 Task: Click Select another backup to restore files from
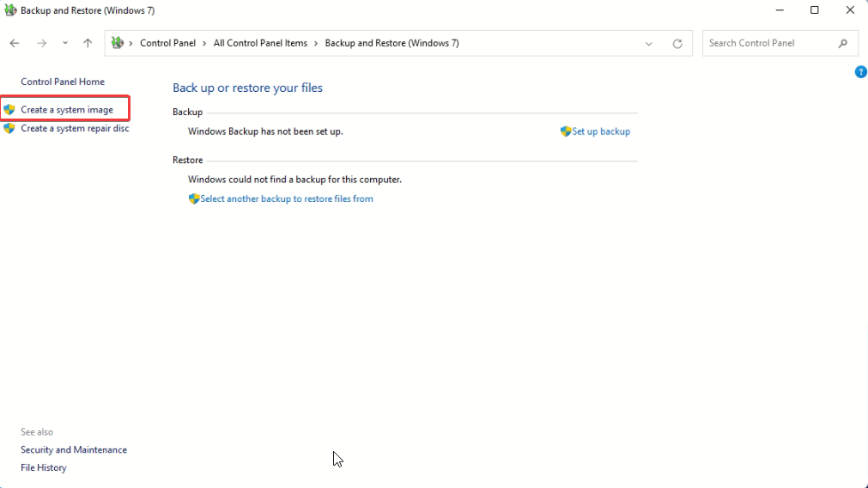coord(287,198)
